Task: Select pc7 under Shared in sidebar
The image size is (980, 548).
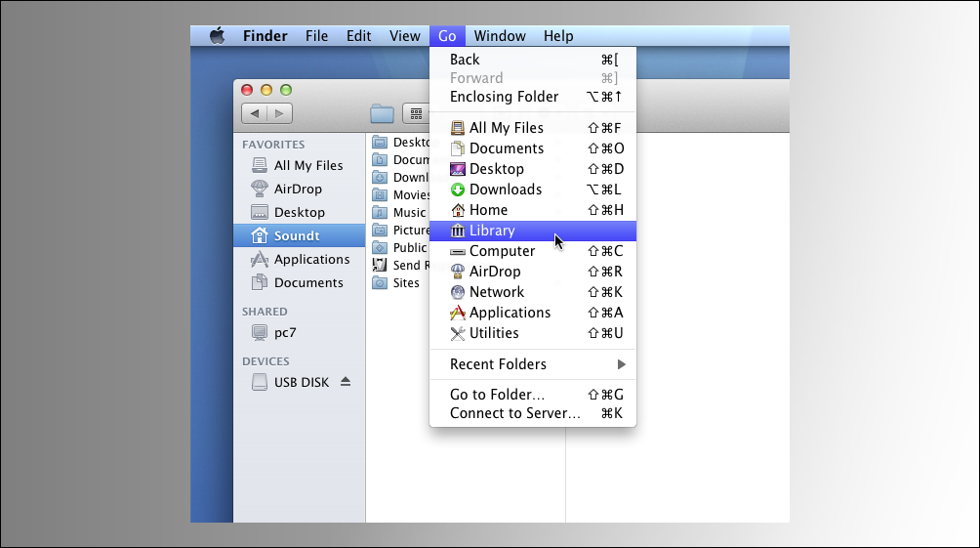Action: click(x=285, y=332)
